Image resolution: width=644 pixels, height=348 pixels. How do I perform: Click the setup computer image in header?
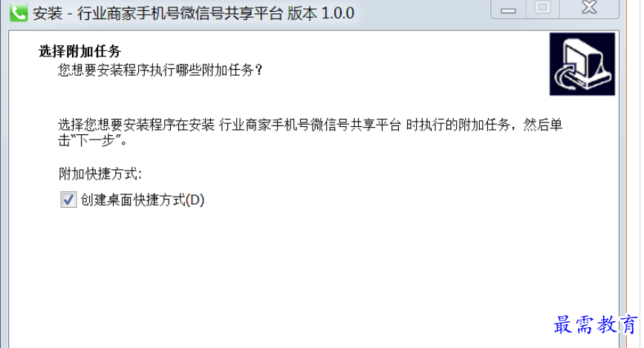point(582,64)
